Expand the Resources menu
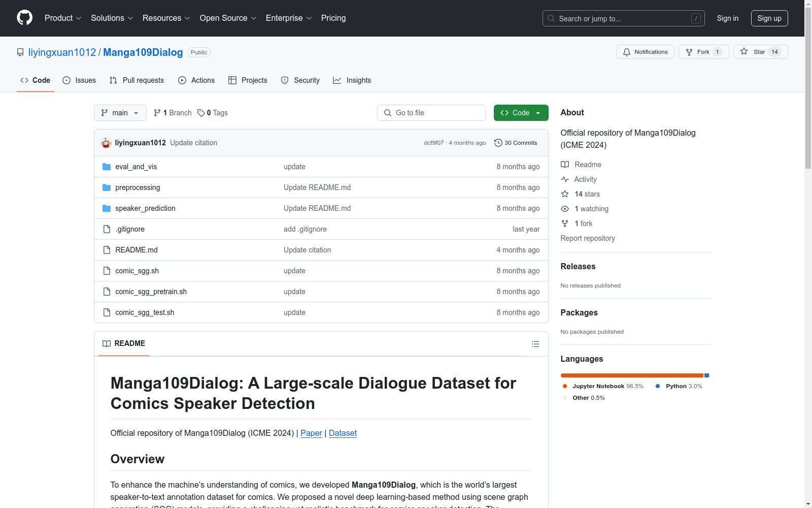Image resolution: width=812 pixels, height=508 pixels. (166, 18)
